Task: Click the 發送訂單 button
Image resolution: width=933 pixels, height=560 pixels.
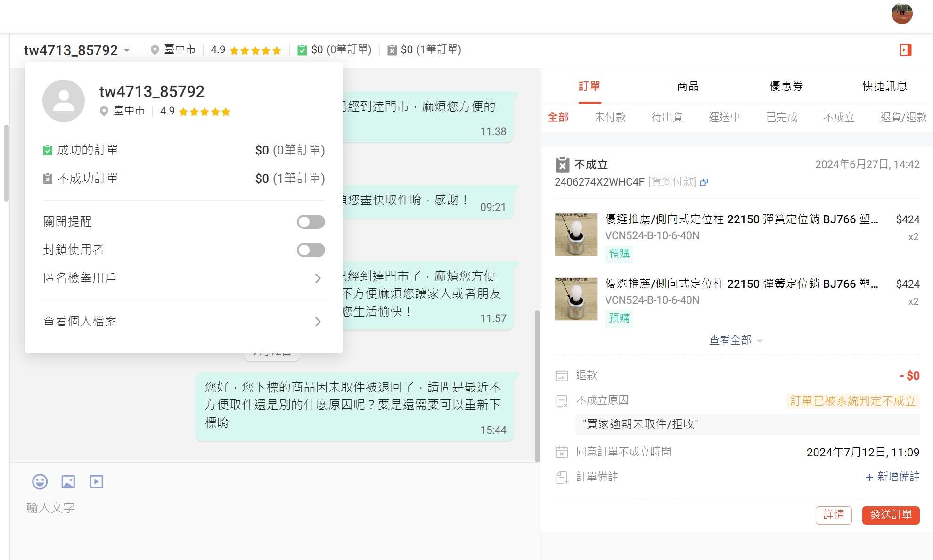Action: 891,515
